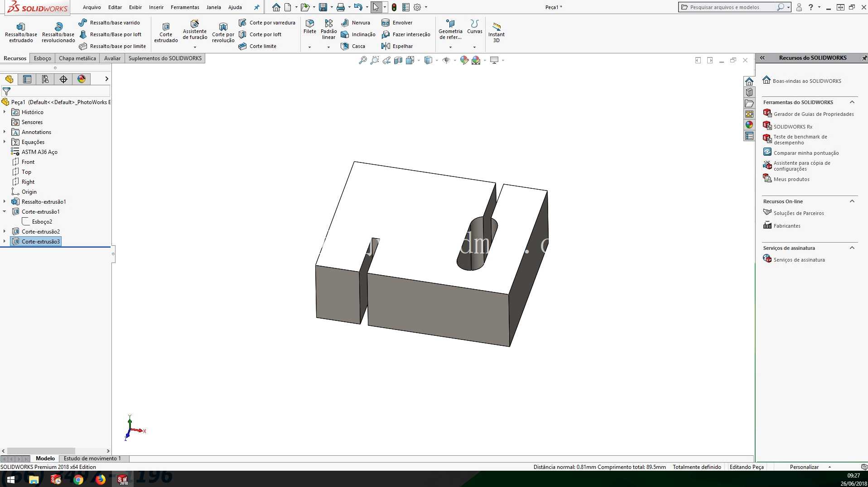Open the Filete dropdown arrow
Image resolution: width=868 pixels, height=487 pixels.
(310, 47)
